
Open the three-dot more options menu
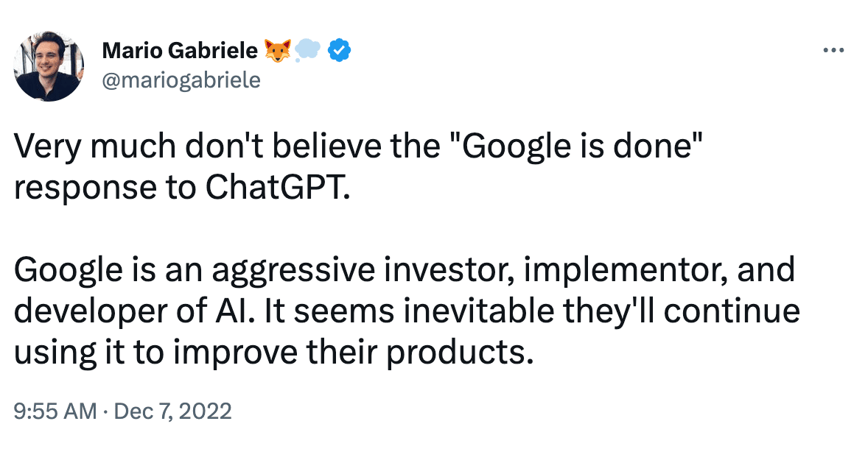[x=833, y=50]
